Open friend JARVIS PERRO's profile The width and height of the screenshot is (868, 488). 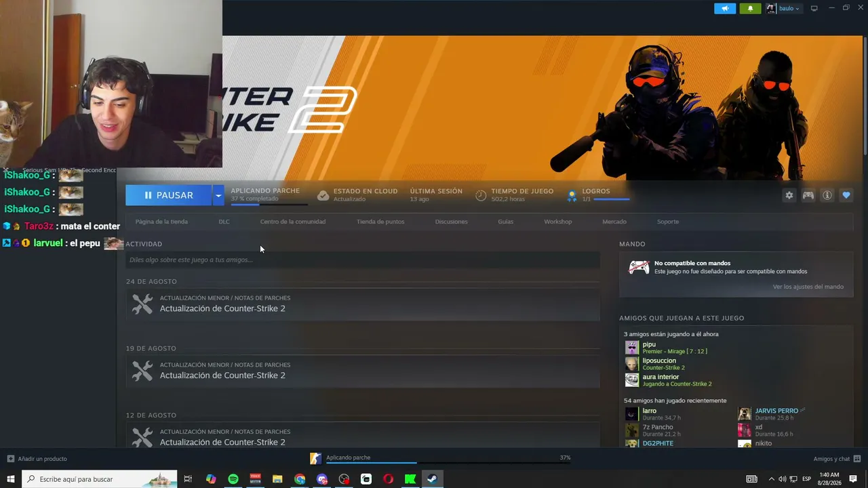[x=776, y=411]
